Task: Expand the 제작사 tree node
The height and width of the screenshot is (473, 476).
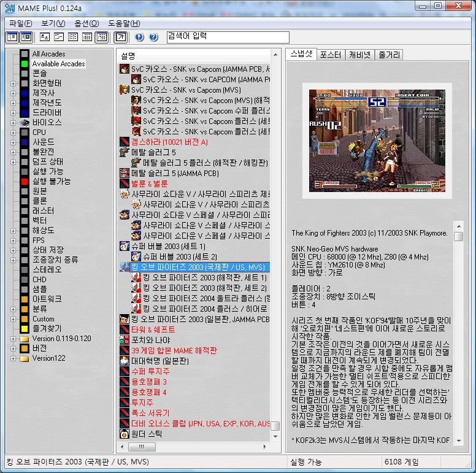Action: click(x=13, y=93)
